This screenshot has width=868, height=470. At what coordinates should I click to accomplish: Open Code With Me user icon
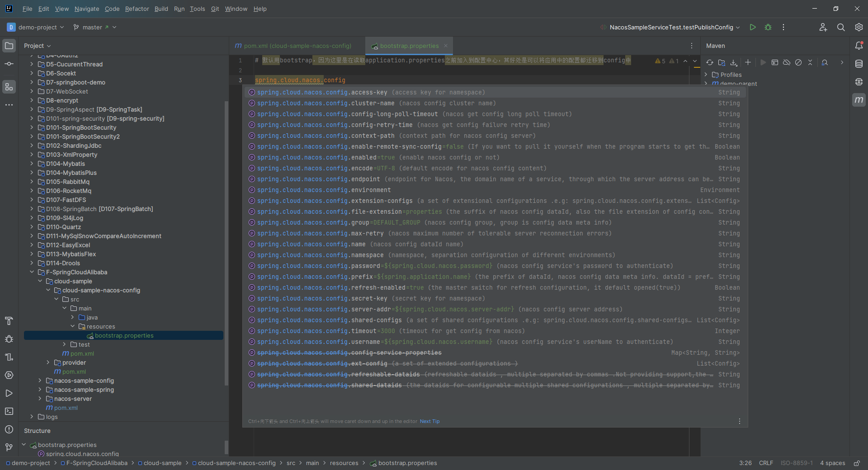[x=823, y=27]
